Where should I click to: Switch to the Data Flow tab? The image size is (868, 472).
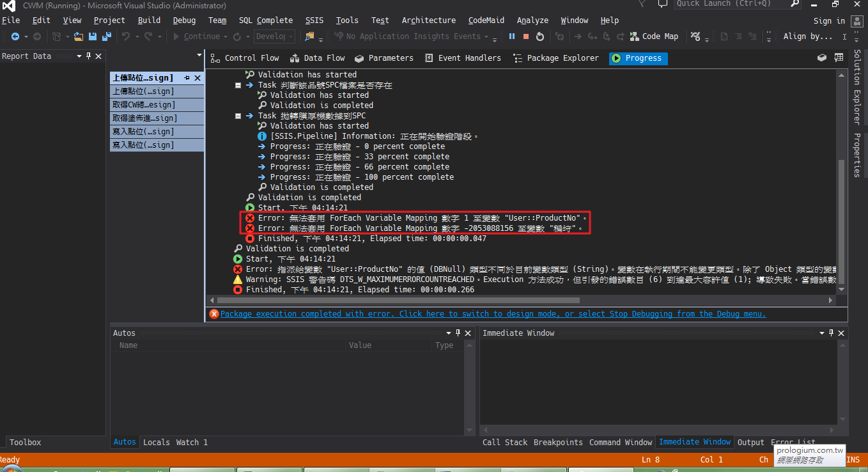317,58
